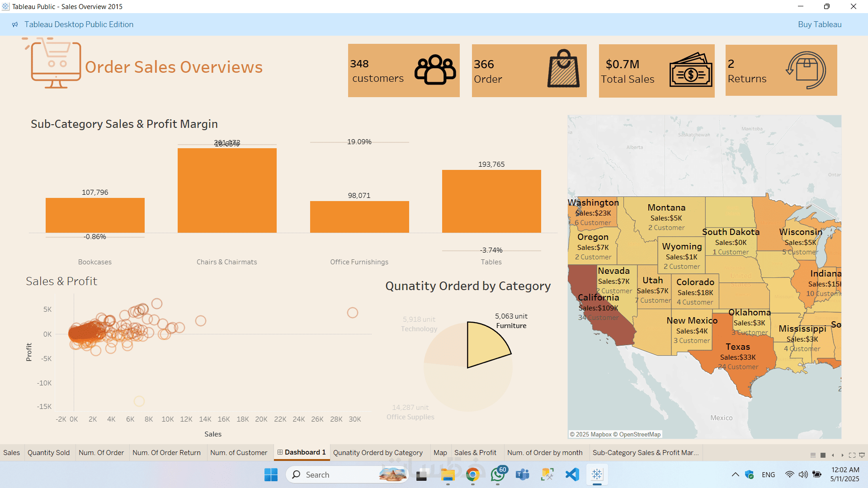Expand hidden system tray icons chevron

[735, 474]
